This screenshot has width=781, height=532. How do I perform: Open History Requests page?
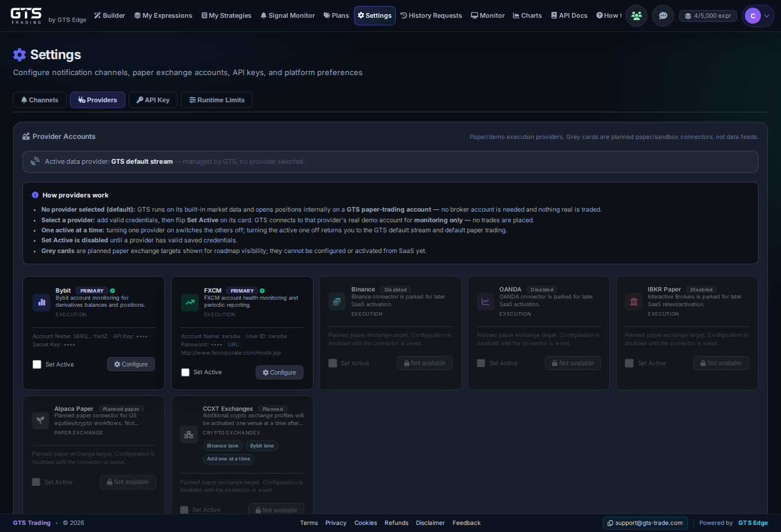click(431, 15)
